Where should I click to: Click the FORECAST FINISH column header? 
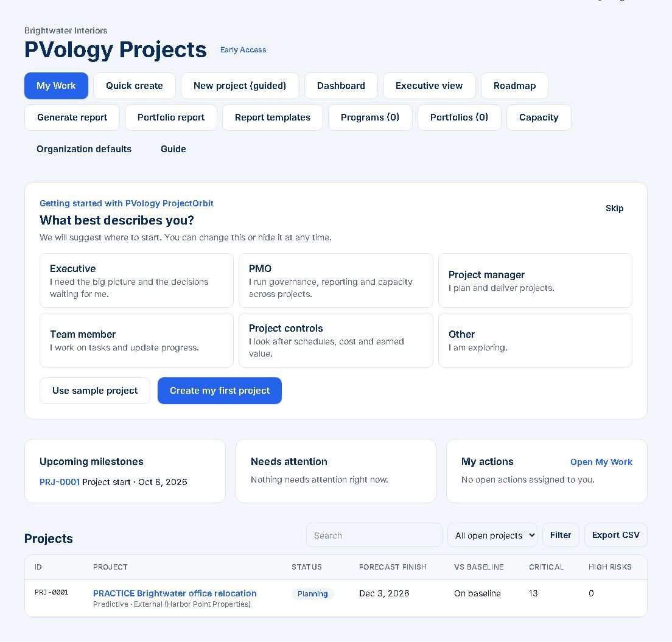point(393,567)
